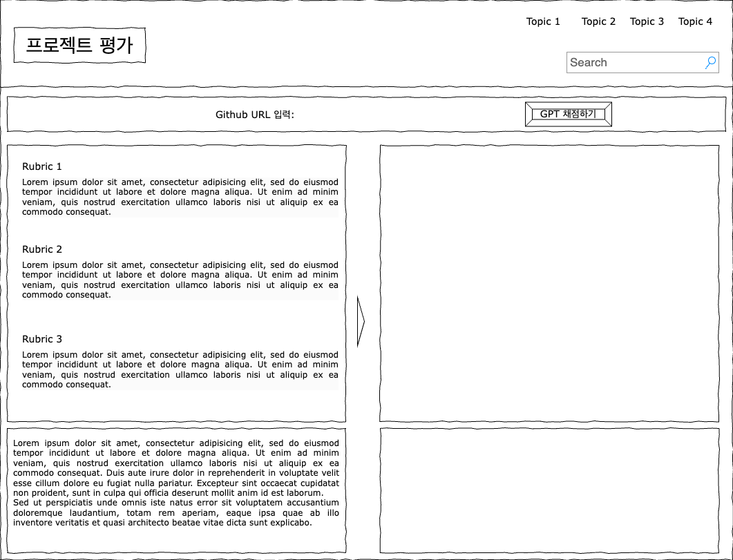The height and width of the screenshot is (560, 733).
Task: Click the right-pointing arrow between panels
Action: [x=361, y=321]
